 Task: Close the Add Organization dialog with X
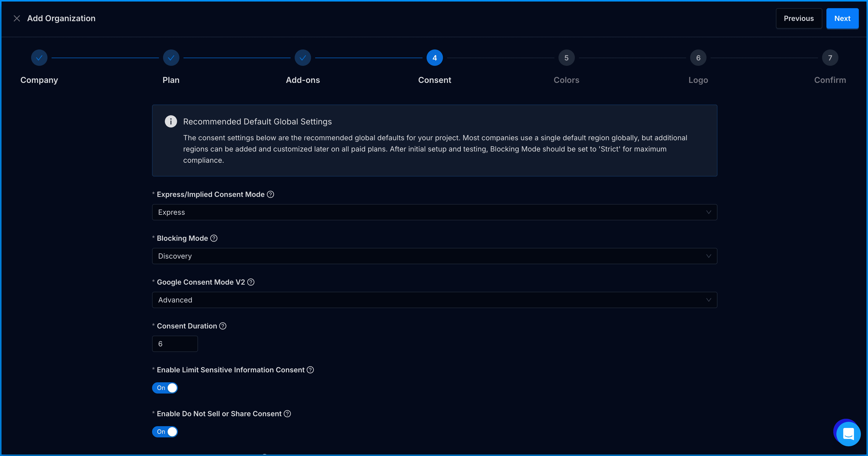[17, 19]
